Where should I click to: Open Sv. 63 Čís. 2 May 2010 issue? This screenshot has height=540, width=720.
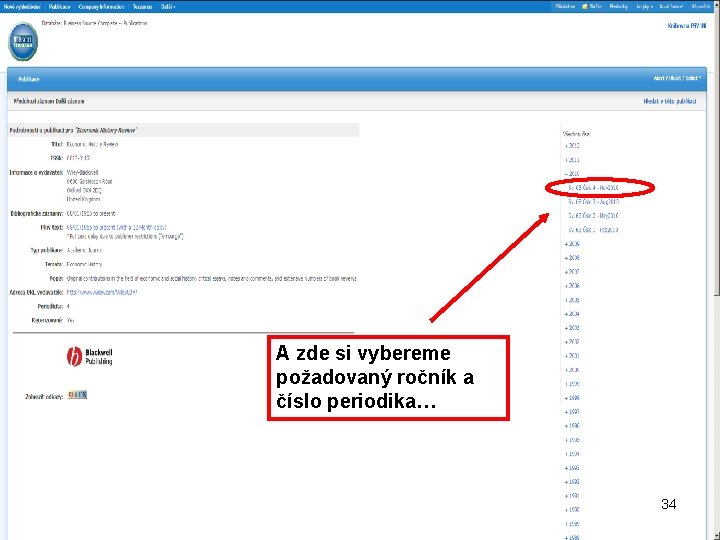coord(593,215)
